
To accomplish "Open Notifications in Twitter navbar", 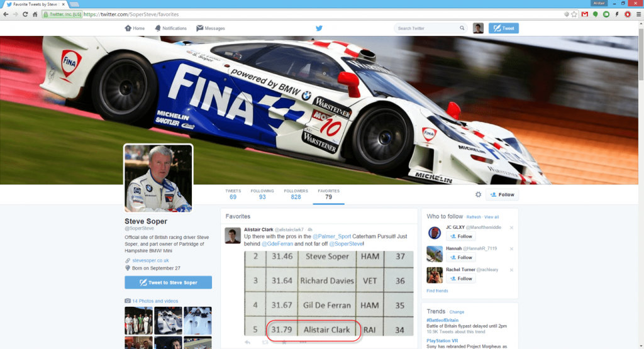I will point(170,28).
